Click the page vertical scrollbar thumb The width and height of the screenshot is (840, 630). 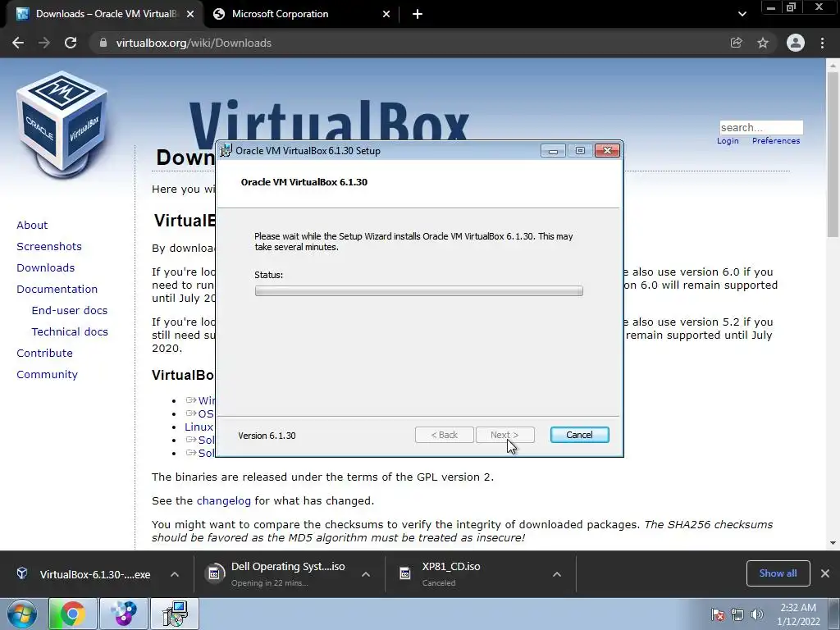(x=833, y=153)
